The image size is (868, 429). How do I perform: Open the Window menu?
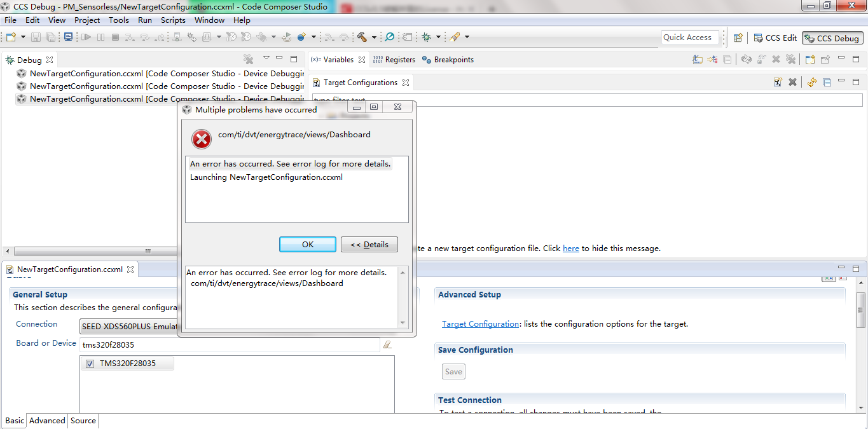tap(209, 20)
